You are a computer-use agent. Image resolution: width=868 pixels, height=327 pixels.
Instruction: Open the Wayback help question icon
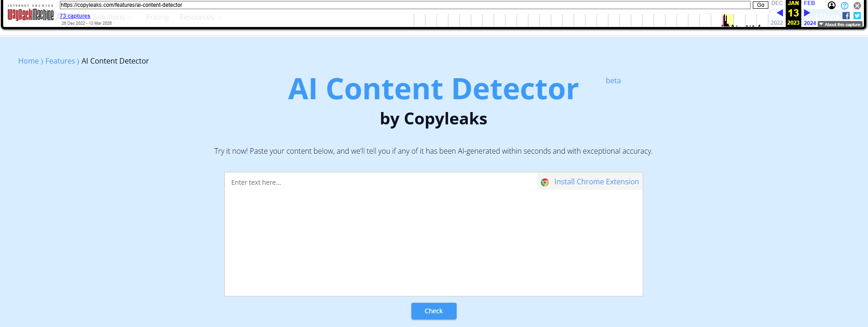tap(845, 5)
